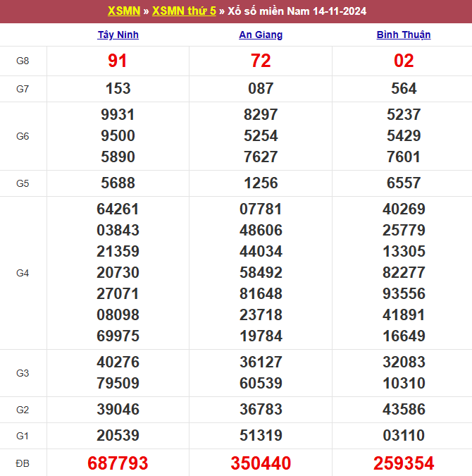Click G4 number 41891
472x476 pixels.
pyautogui.click(x=404, y=315)
